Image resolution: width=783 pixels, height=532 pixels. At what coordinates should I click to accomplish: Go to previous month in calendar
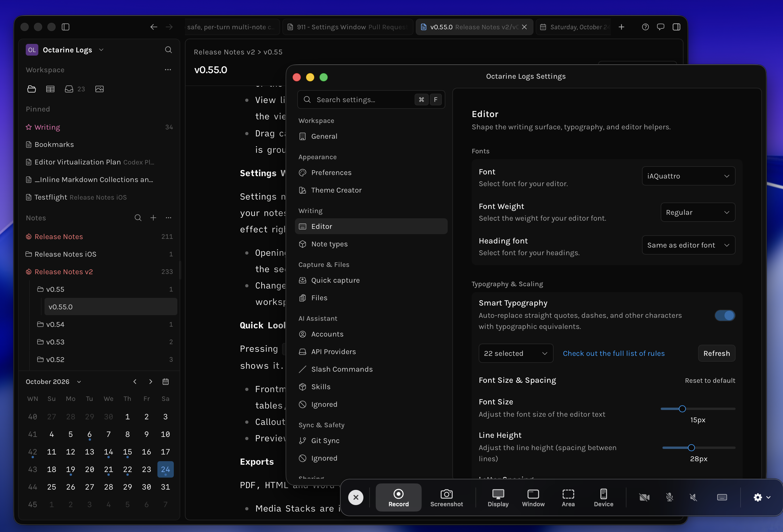point(135,381)
